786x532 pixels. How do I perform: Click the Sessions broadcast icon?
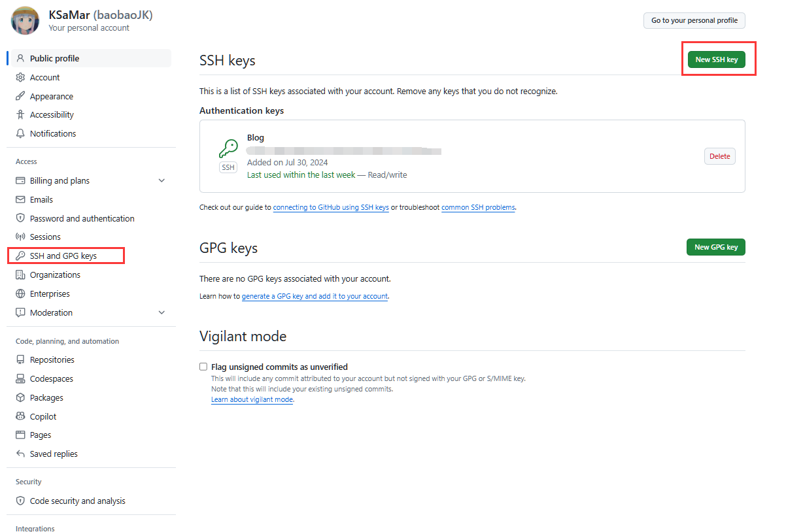(x=20, y=237)
